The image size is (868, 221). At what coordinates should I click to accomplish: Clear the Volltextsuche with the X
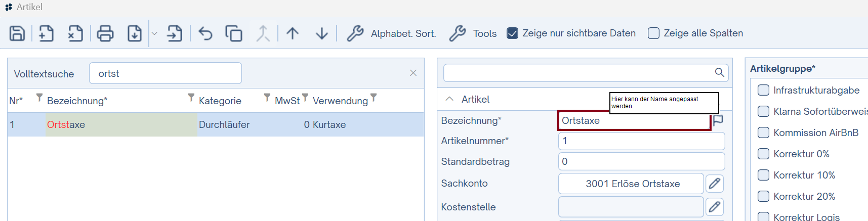coord(413,73)
